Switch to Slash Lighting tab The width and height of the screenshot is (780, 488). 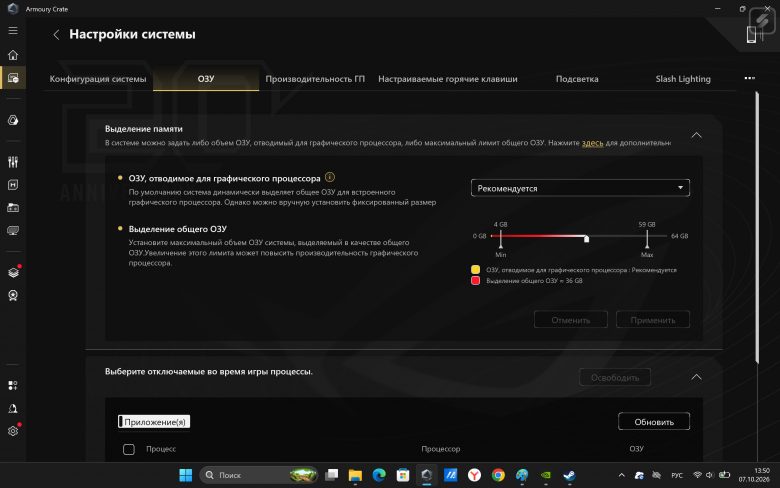[683, 79]
